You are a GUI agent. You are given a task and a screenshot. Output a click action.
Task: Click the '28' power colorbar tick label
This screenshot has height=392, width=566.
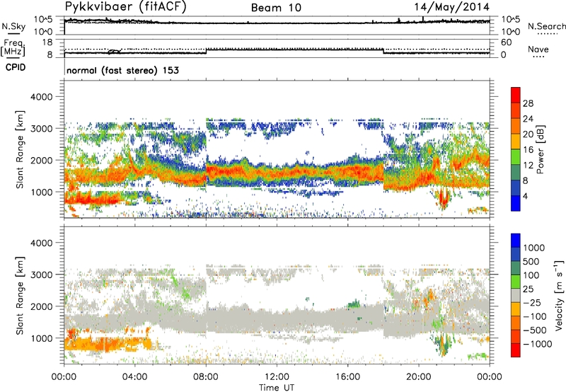point(528,103)
